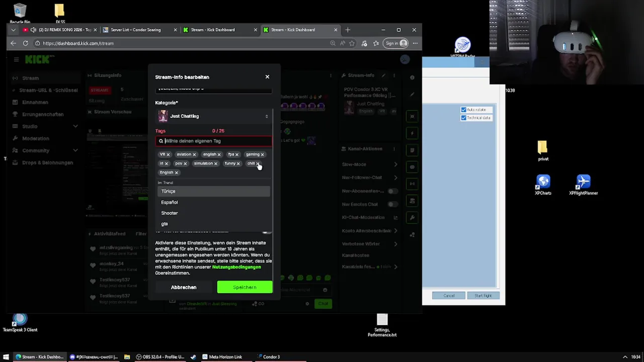Select trending tag Shooter
Image resolution: width=644 pixels, height=362 pixels.
click(213, 213)
